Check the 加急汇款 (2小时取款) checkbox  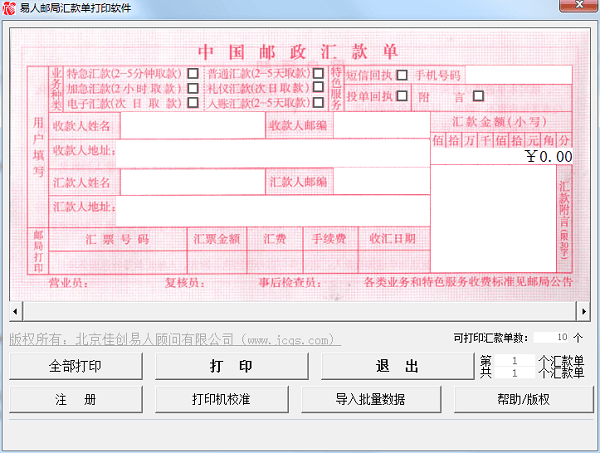193,88
